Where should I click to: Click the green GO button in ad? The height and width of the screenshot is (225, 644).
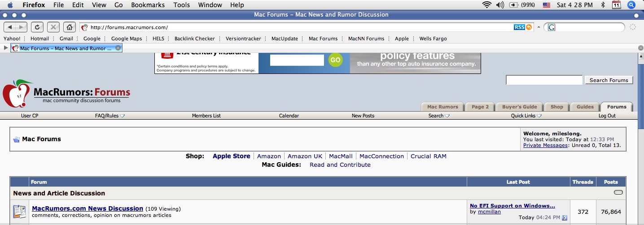click(335, 60)
